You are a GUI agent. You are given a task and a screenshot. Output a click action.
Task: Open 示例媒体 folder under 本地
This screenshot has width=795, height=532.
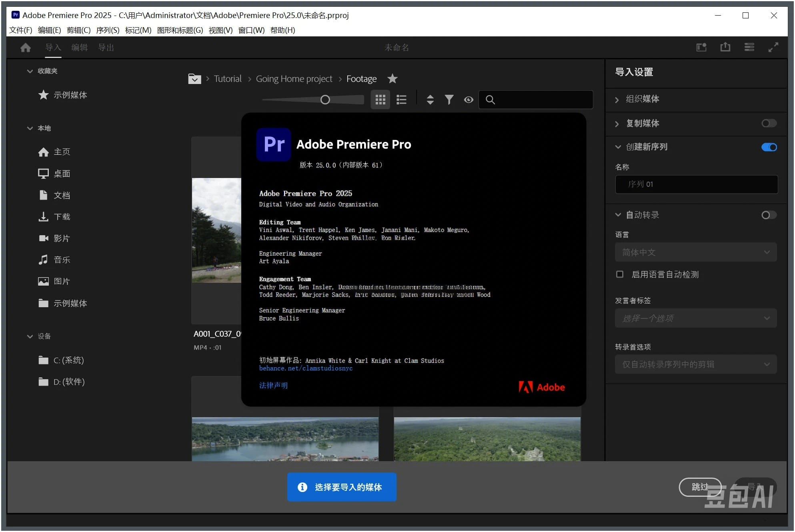[63, 303]
